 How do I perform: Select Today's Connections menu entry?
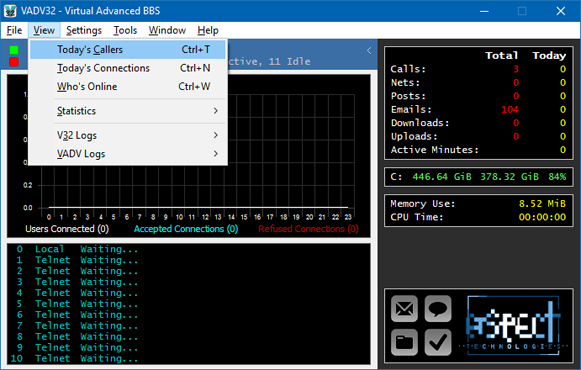point(128,68)
